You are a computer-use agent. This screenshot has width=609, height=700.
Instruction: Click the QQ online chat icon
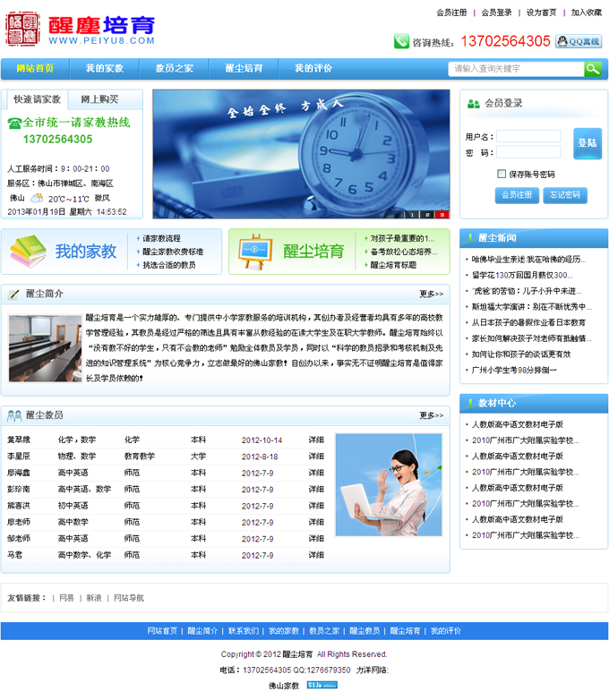pyautogui.click(x=579, y=41)
